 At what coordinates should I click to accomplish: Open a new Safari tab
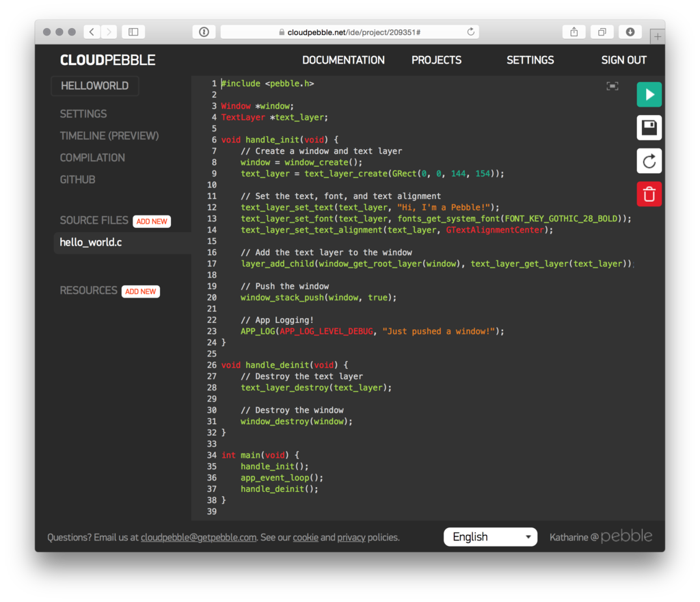657,36
